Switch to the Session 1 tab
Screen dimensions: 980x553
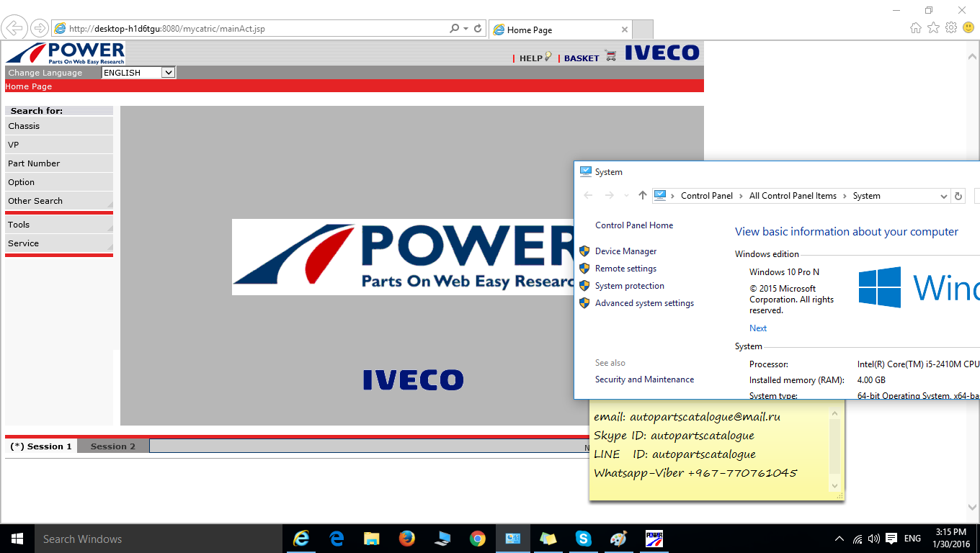coord(41,446)
